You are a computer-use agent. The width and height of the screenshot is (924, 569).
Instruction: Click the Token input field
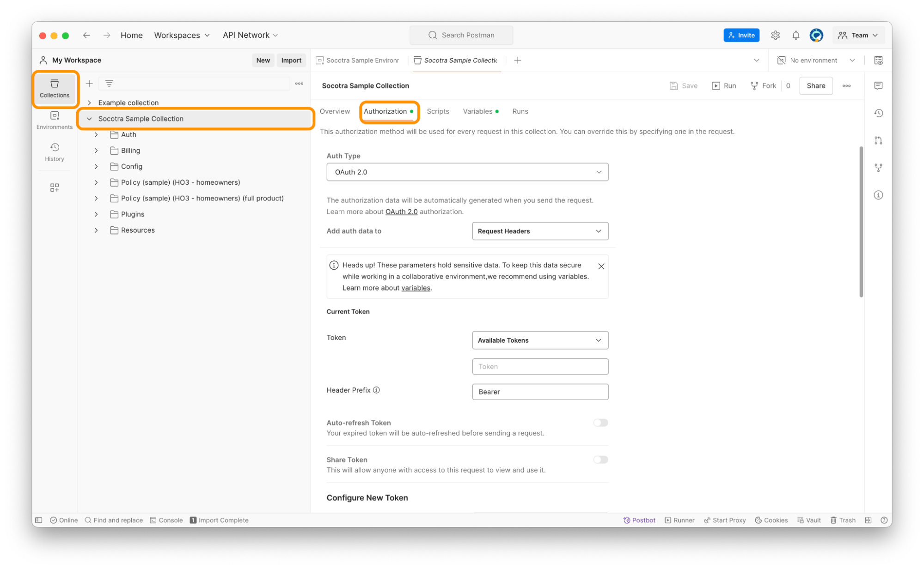pyautogui.click(x=540, y=367)
